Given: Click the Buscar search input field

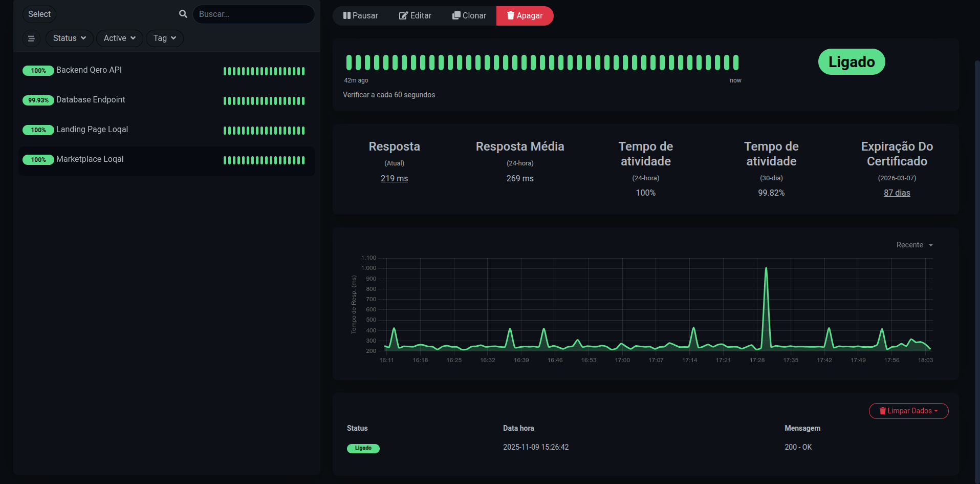Looking at the screenshot, I should coord(253,14).
